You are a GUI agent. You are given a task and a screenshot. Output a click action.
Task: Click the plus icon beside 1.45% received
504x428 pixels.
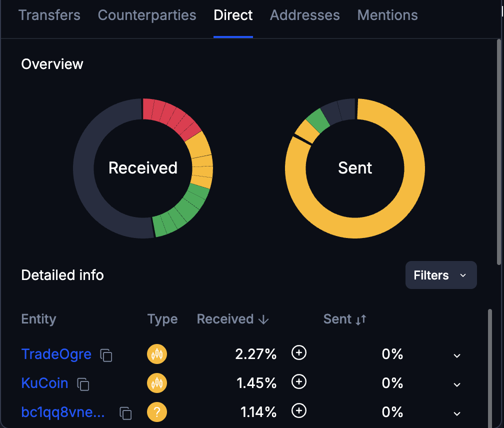tap(299, 382)
